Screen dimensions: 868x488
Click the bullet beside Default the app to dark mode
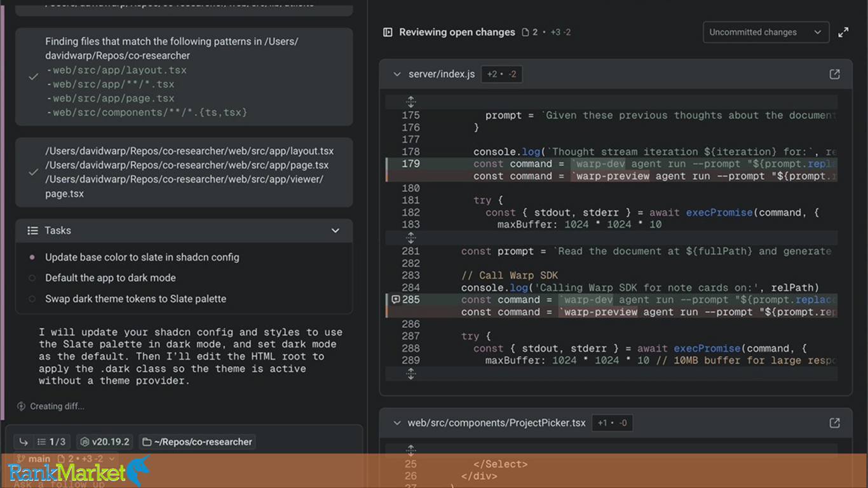[x=32, y=278]
